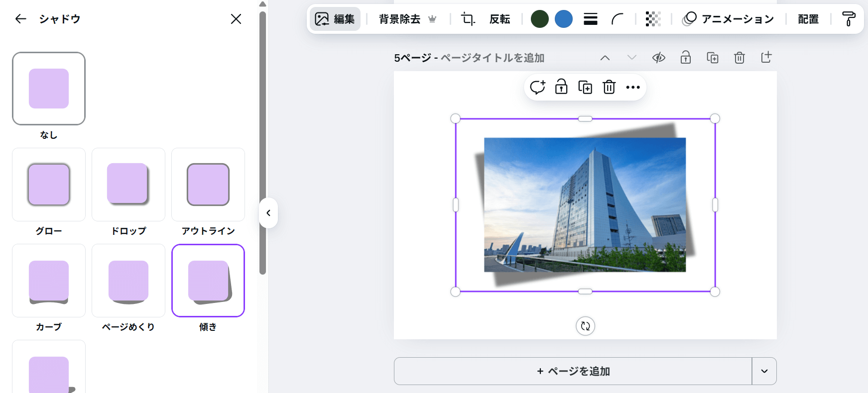Activate the crop tool icon

(x=468, y=19)
